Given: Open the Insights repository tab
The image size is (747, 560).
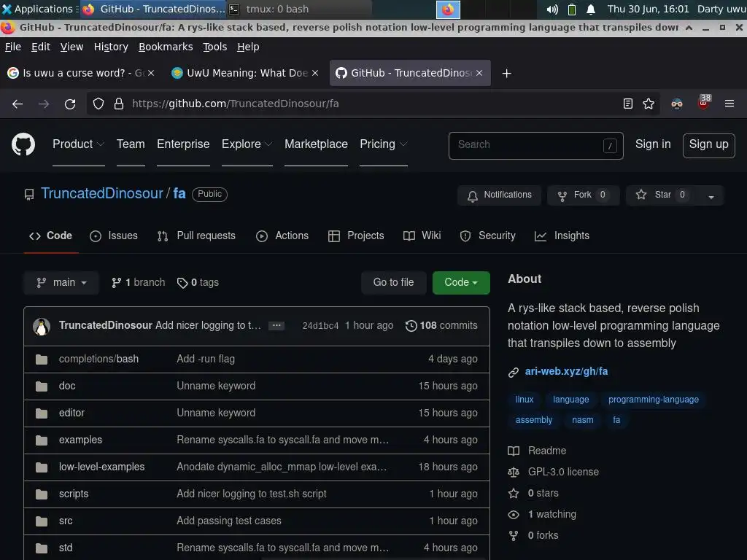Looking at the screenshot, I should point(562,236).
